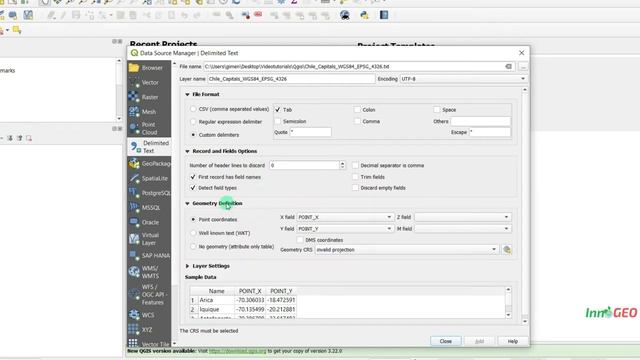Viewport: 640px width, 360px height.
Task: Enable Discard empty fields checkbox
Action: pyautogui.click(x=355, y=188)
